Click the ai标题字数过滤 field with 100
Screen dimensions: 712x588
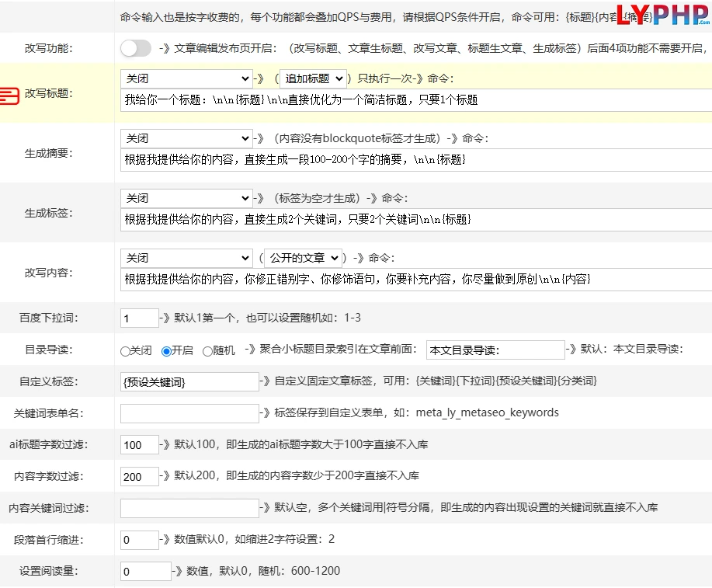[x=140, y=445]
